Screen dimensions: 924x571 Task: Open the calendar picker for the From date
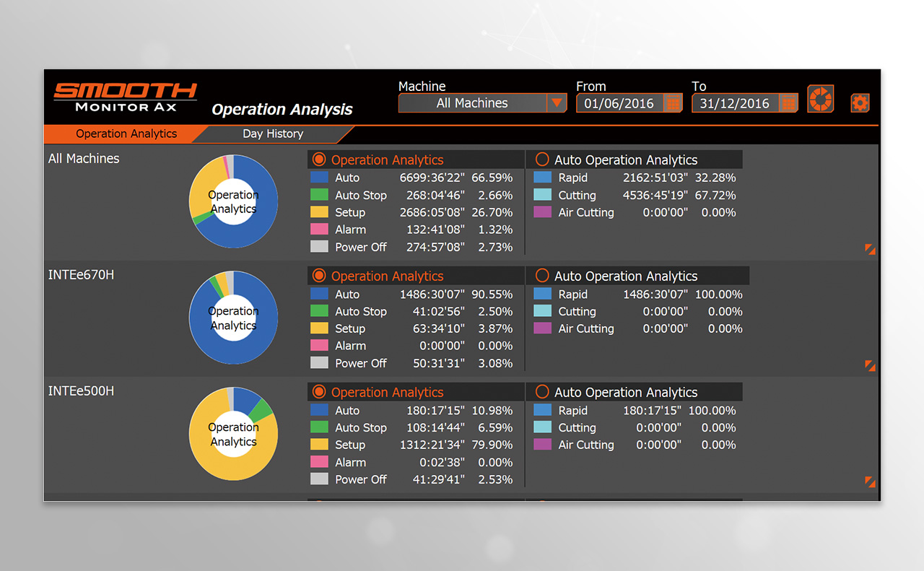point(672,103)
